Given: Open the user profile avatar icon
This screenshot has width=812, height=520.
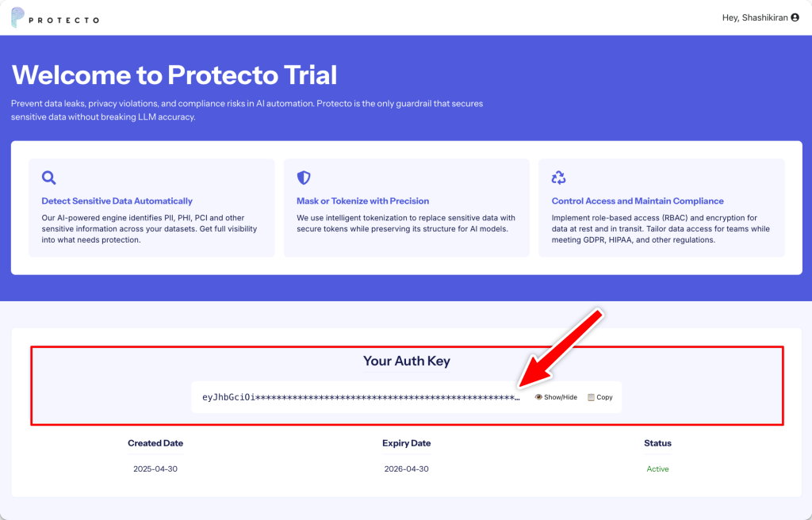Looking at the screenshot, I should click(795, 17).
